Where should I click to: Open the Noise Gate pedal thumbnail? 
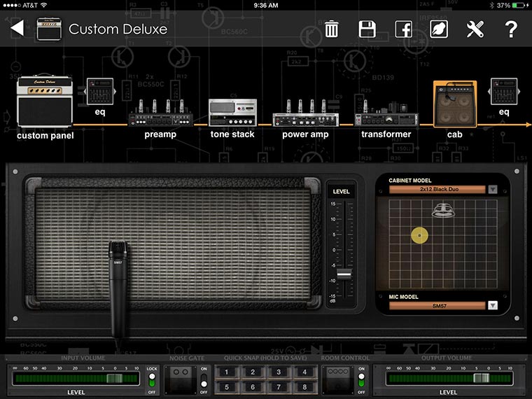click(x=181, y=379)
